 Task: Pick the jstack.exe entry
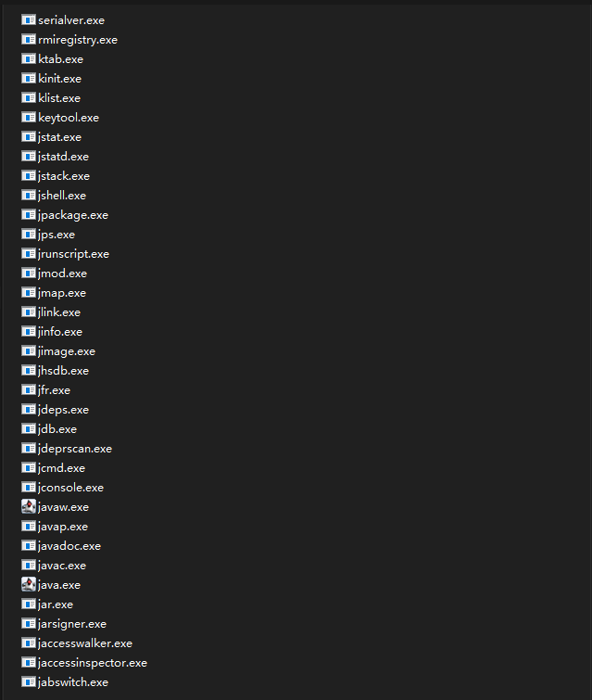[x=63, y=176]
